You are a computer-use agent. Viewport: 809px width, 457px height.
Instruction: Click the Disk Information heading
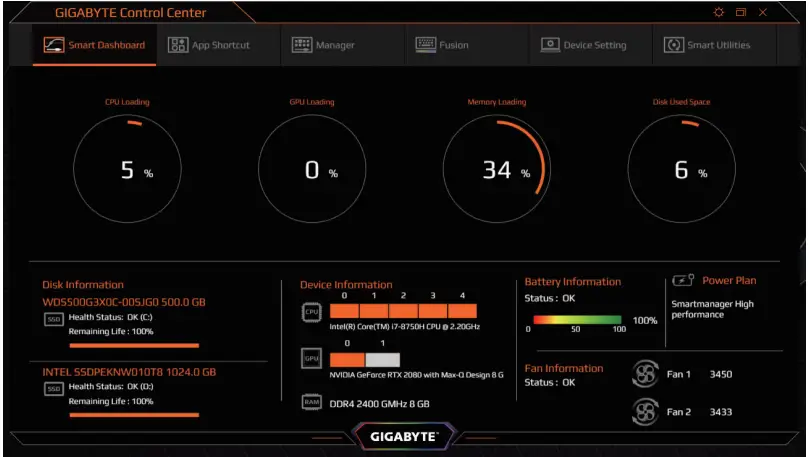click(x=83, y=285)
